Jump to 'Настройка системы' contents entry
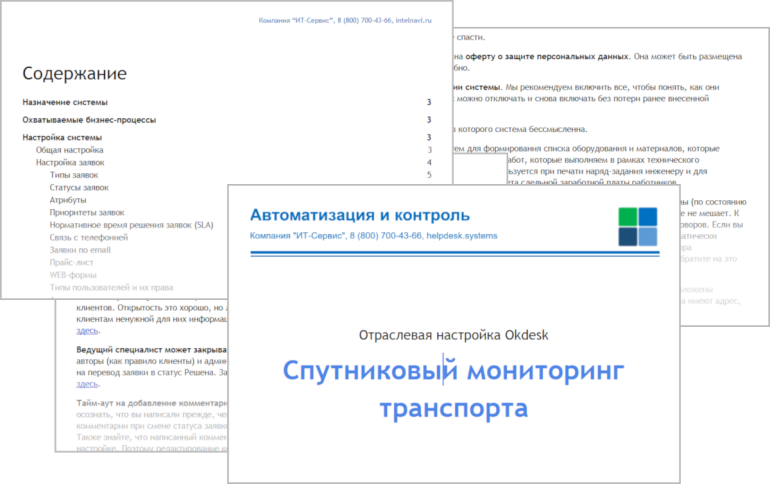 click(62, 137)
